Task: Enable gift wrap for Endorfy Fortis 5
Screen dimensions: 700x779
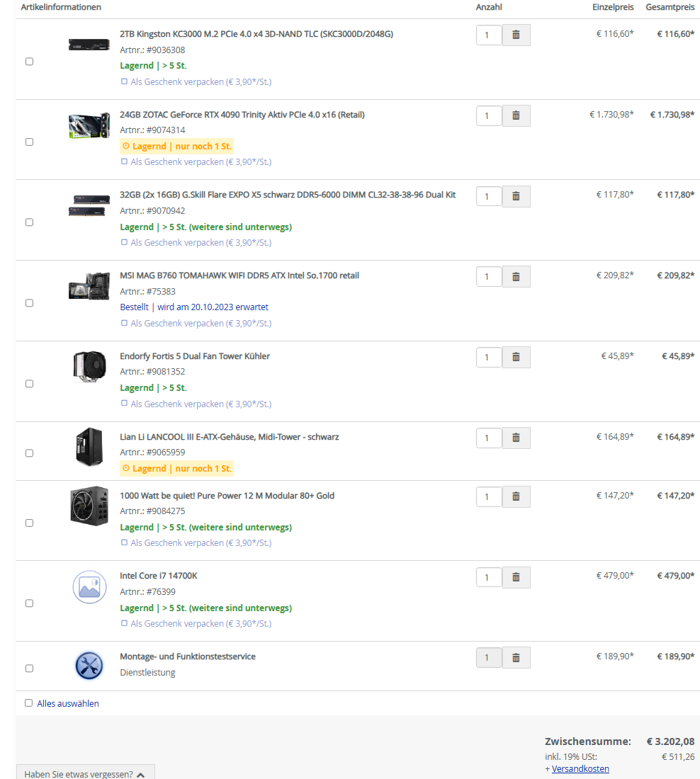Action: [x=124, y=404]
